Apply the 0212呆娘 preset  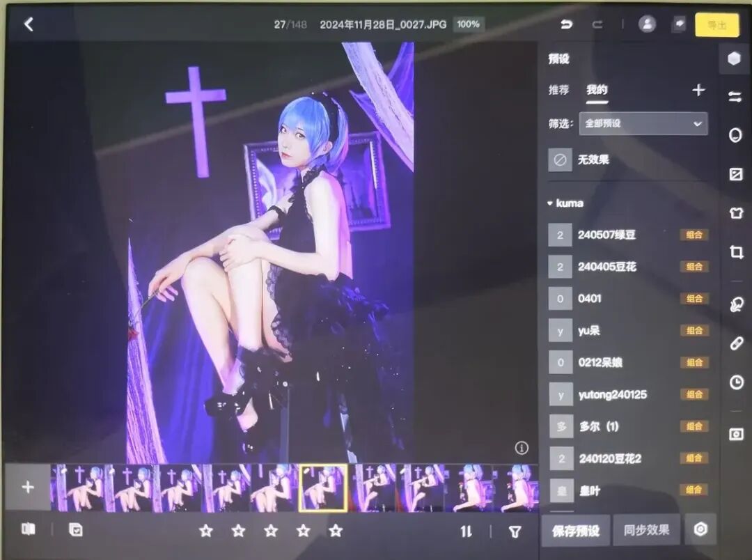pos(629,362)
